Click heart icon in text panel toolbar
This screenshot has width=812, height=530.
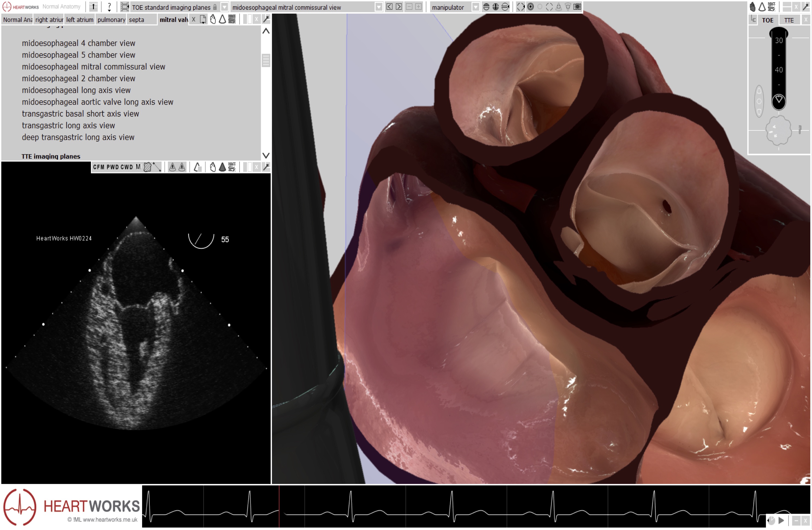213,19
